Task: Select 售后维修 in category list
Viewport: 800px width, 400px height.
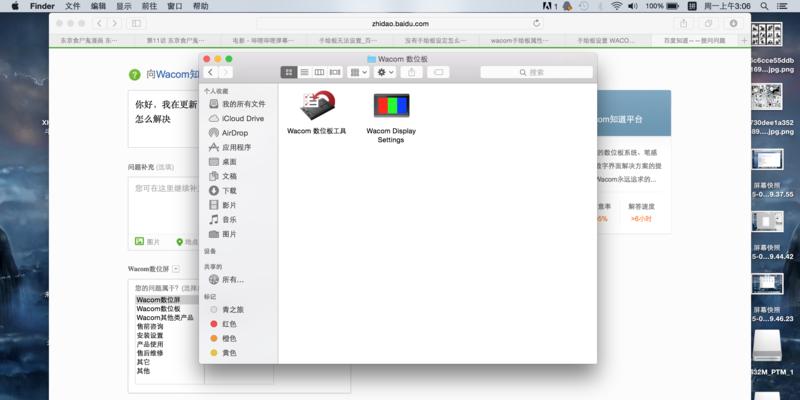Action: coord(150,353)
